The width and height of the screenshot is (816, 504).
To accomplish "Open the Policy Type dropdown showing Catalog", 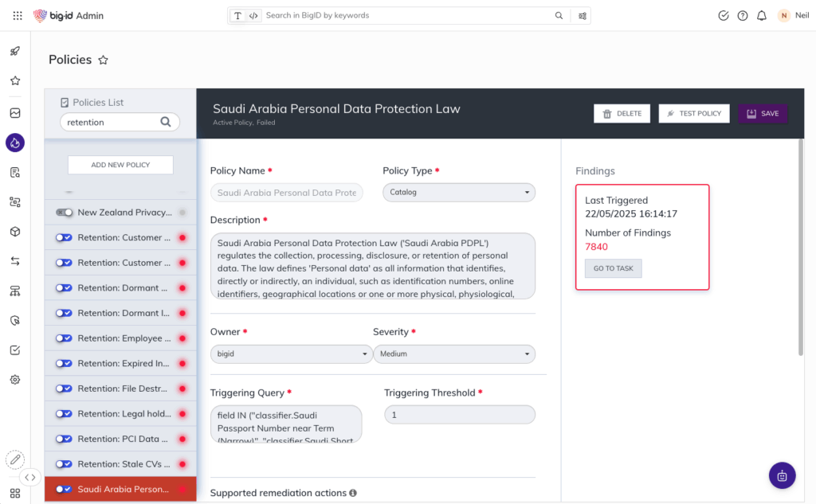I will click(x=458, y=192).
